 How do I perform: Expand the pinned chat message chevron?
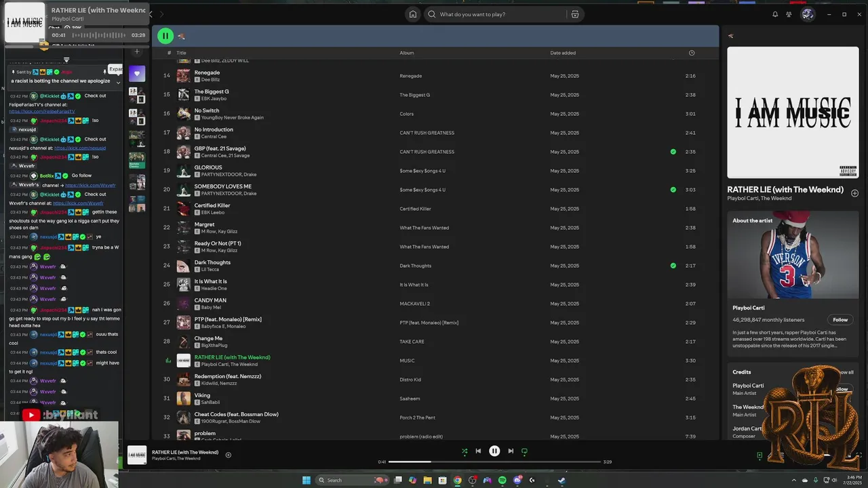pos(118,82)
